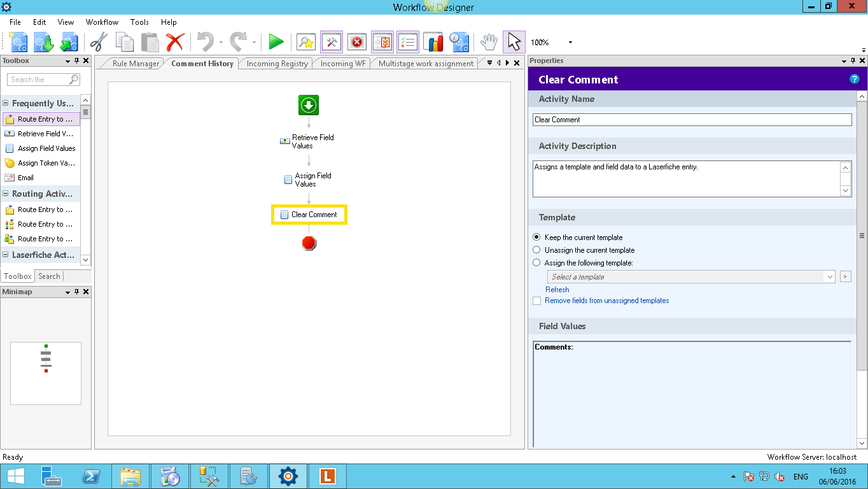Select Keep the current template option
Image resolution: width=868 pixels, height=489 pixels.
pos(536,237)
